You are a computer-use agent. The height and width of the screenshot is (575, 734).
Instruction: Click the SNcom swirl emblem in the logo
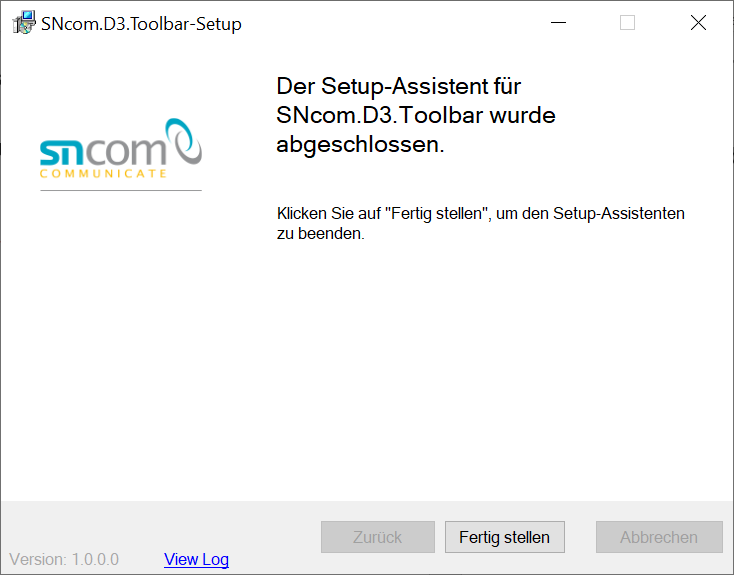click(x=184, y=140)
